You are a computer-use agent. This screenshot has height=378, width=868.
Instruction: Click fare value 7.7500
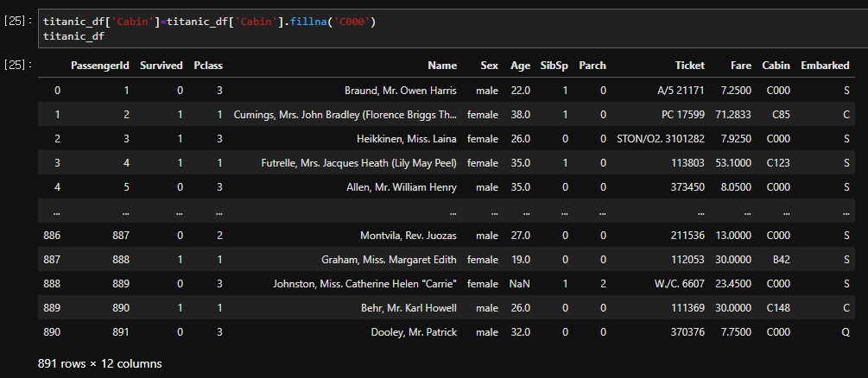[738, 332]
